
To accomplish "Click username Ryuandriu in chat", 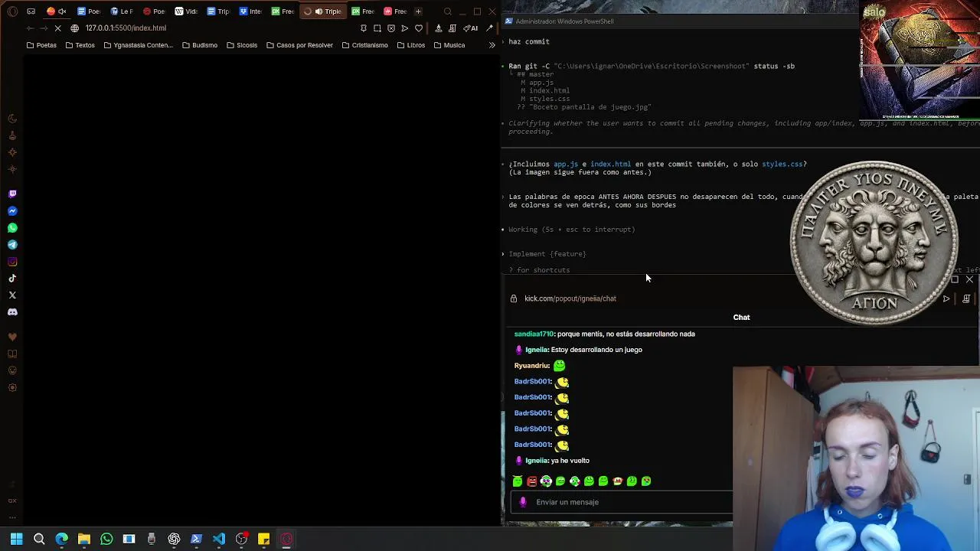I will [531, 366].
